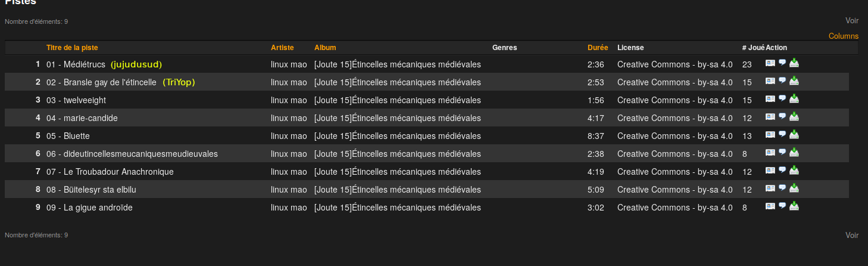This screenshot has width=868, height=266.
Task: Open artist linux mao on track 3
Action: click(289, 100)
